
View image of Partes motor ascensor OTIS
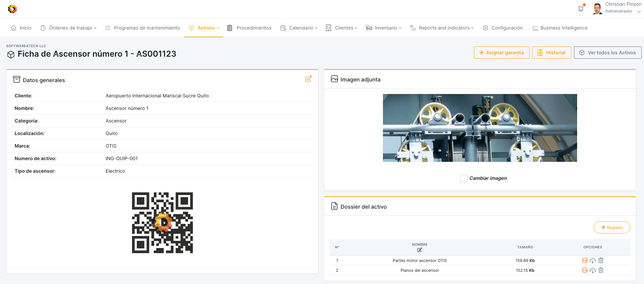coord(585,260)
